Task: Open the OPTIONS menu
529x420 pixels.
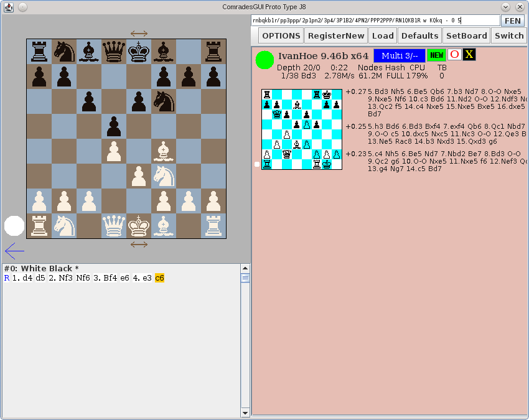Action: [x=281, y=35]
